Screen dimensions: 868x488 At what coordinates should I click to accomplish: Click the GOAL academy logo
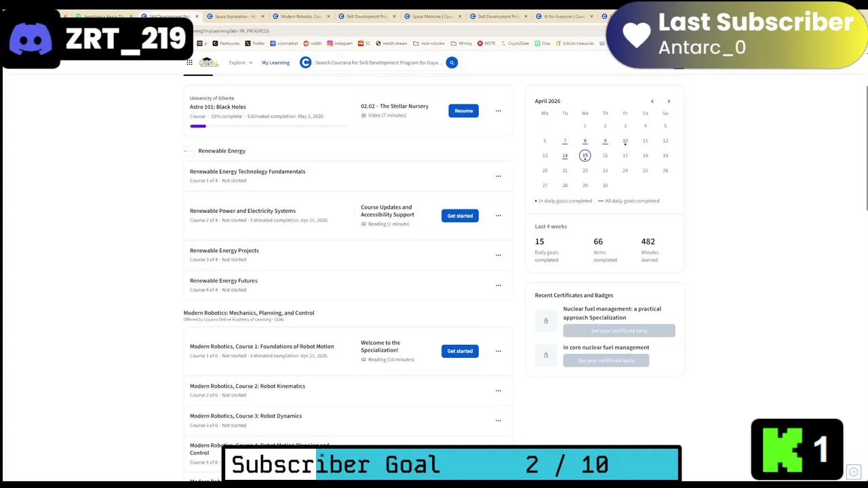coord(209,62)
